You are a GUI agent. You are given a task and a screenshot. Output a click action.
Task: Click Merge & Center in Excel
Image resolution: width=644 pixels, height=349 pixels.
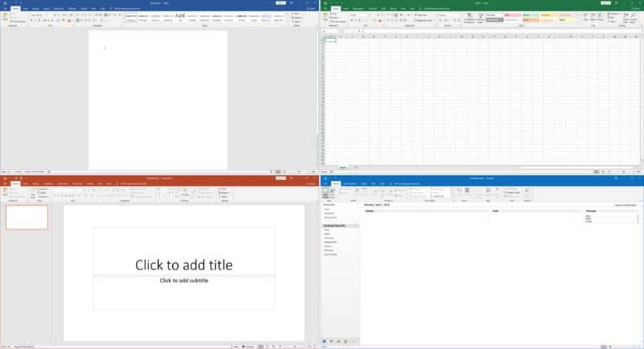tap(423, 20)
